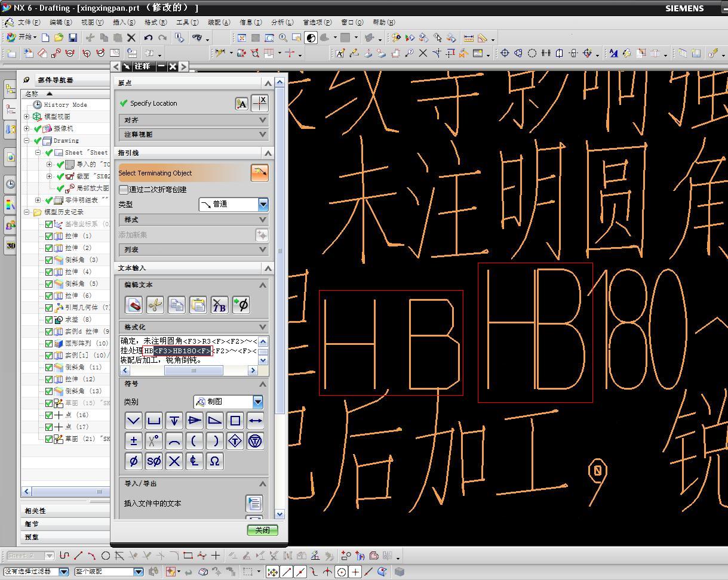The height and width of the screenshot is (580, 728).
Task: Expand the 对齐 section
Action: coord(193,120)
